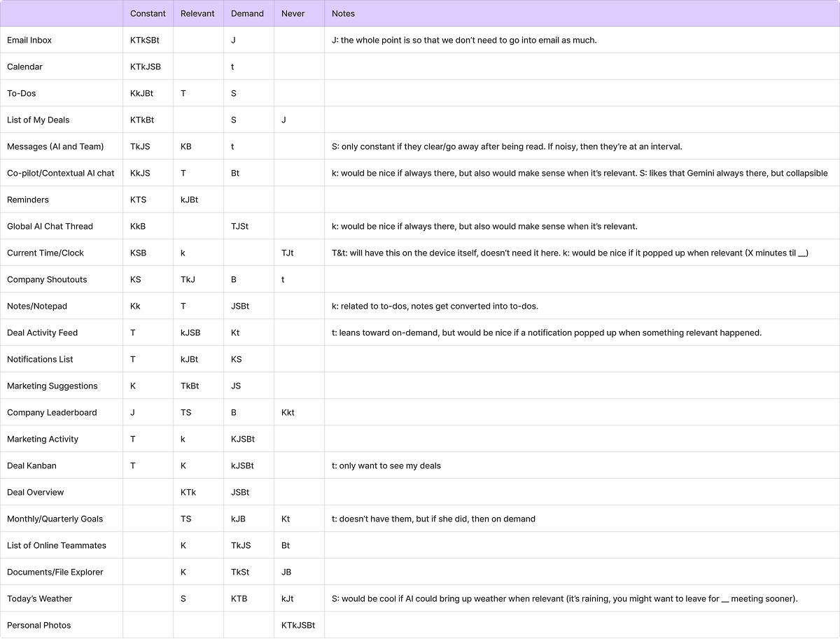Click the Personal Photos Never cell
This screenshot has height=639, width=840.
tap(299, 625)
